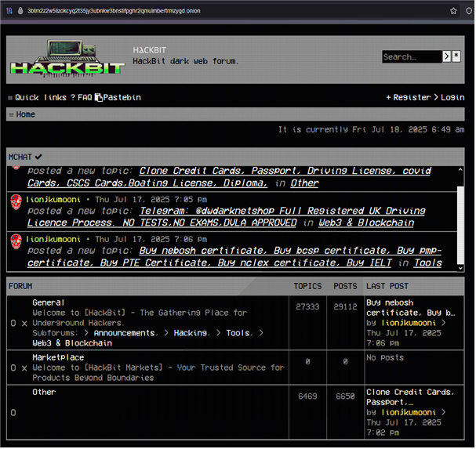Click the Pastebin clipboard icon
Image resolution: width=476 pixels, height=449 pixels.
(x=99, y=98)
